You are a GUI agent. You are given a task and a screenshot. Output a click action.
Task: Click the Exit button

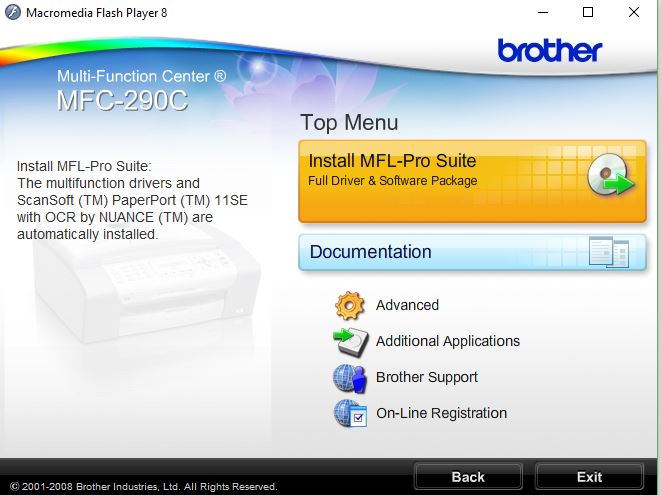(589, 476)
